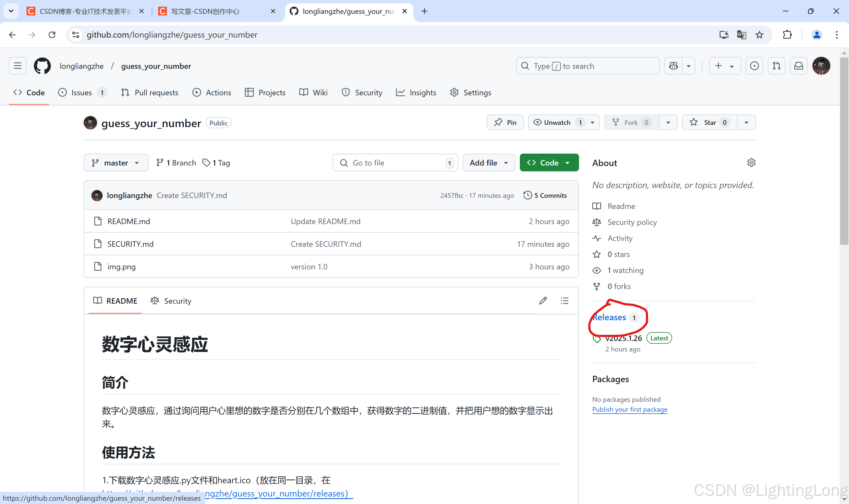
Task: Open the Releases link
Action: 610,317
